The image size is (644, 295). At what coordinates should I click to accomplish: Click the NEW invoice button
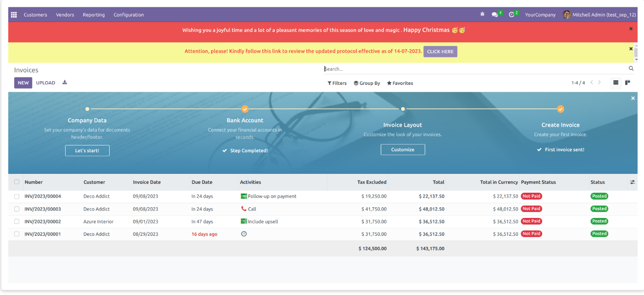(23, 83)
